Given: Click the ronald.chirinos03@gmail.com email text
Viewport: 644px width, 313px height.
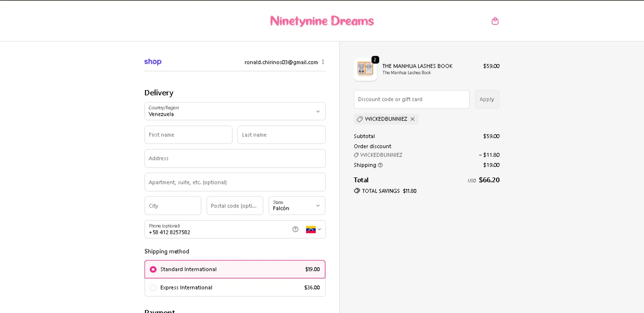Looking at the screenshot, I should click(281, 62).
